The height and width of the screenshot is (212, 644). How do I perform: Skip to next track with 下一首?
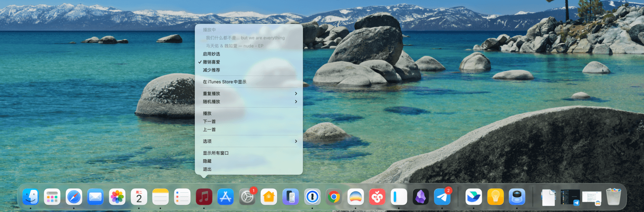(x=209, y=122)
